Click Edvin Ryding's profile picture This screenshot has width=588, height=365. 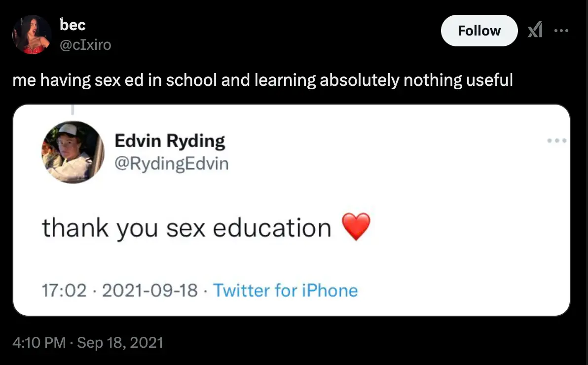[73, 152]
